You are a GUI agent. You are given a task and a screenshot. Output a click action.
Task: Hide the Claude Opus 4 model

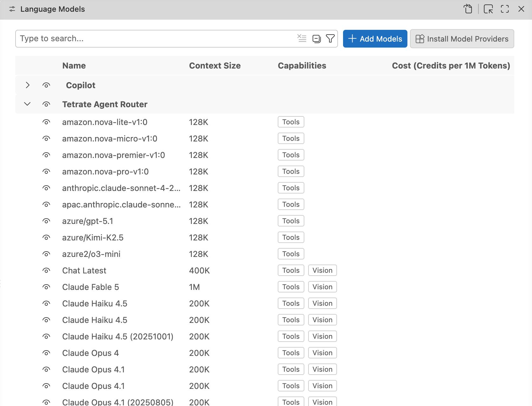click(x=46, y=353)
